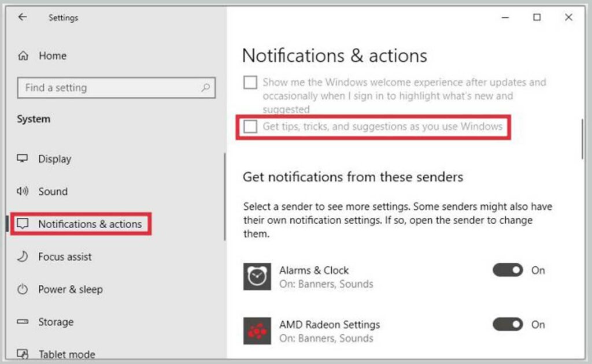Check the tips, tricks, and suggestions checkbox
592x364 pixels.
250,128
